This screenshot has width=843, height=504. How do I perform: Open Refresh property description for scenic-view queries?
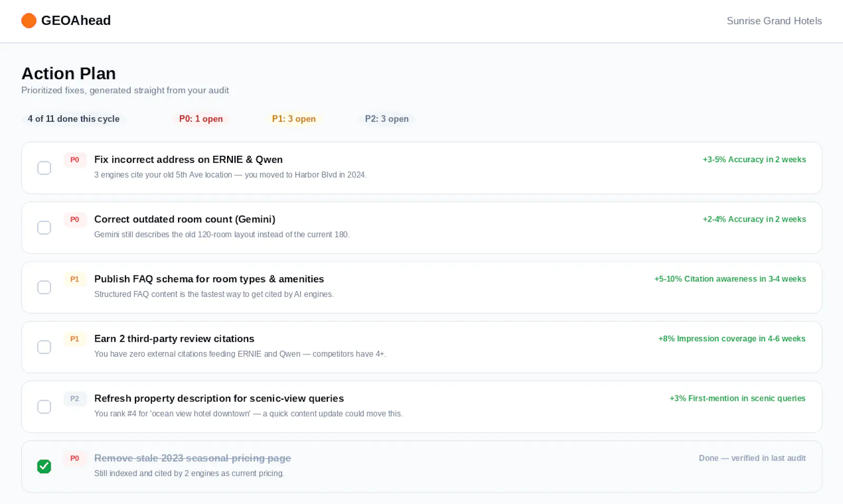point(219,399)
